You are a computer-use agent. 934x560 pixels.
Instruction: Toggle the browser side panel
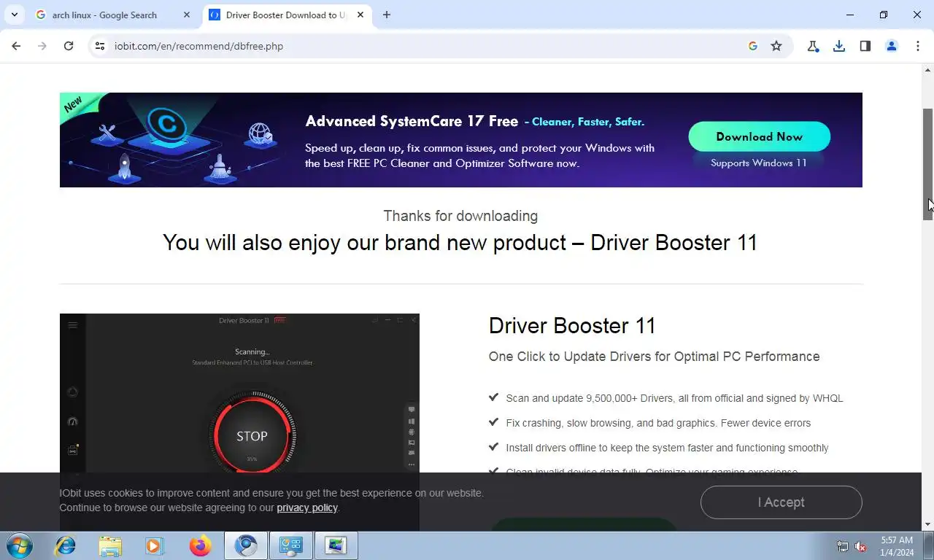865,46
